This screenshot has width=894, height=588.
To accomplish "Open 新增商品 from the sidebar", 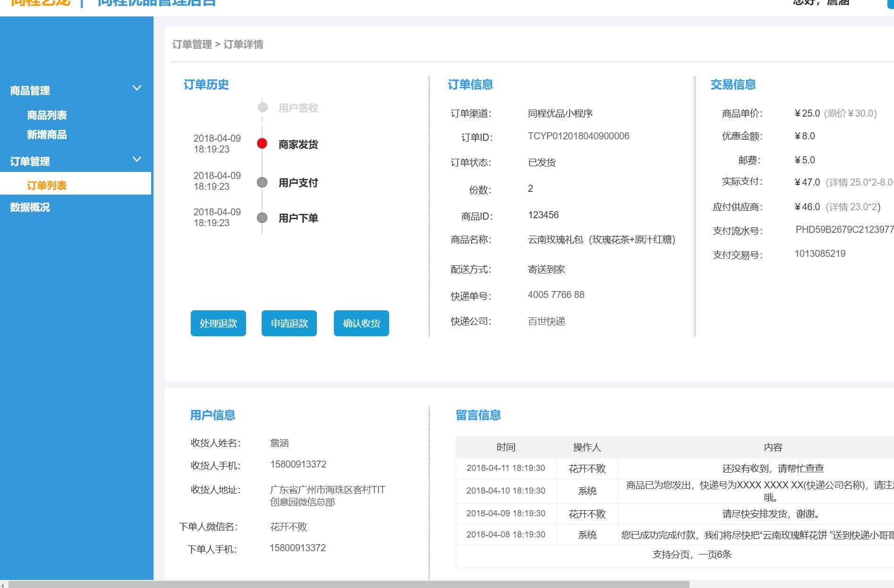I will pyautogui.click(x=47, y=135).
